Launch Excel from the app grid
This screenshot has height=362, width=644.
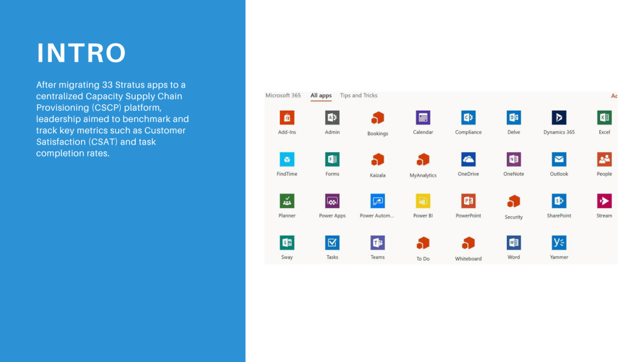coord(604,118)
